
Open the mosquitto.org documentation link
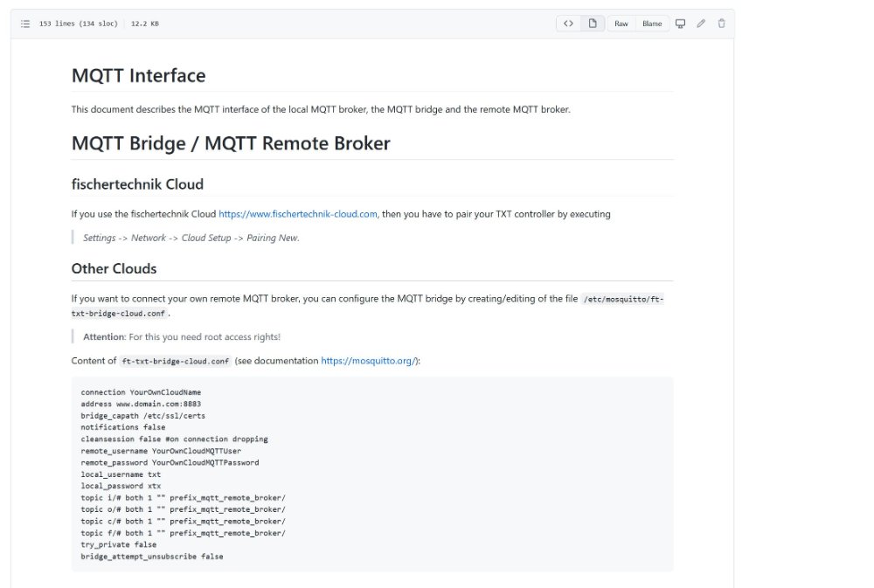click(x=369, y=360)
